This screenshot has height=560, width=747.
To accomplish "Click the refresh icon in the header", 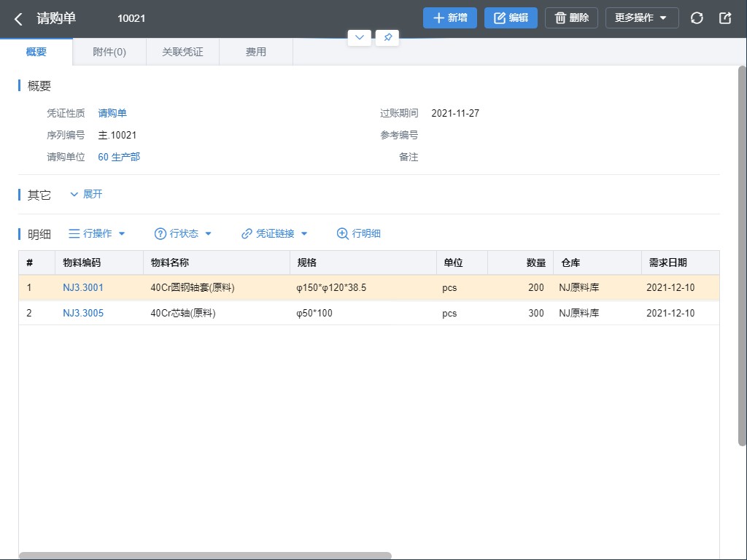I will pos(697,18).
